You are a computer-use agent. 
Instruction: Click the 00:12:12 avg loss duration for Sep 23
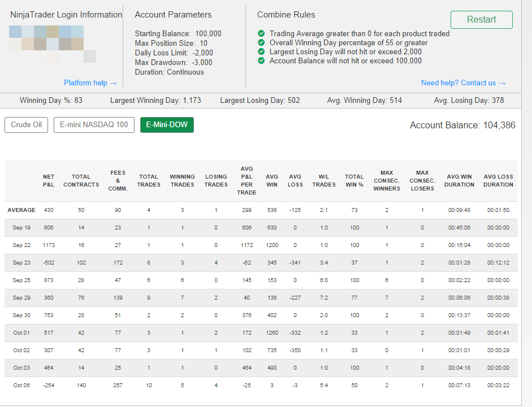[499, 263]
